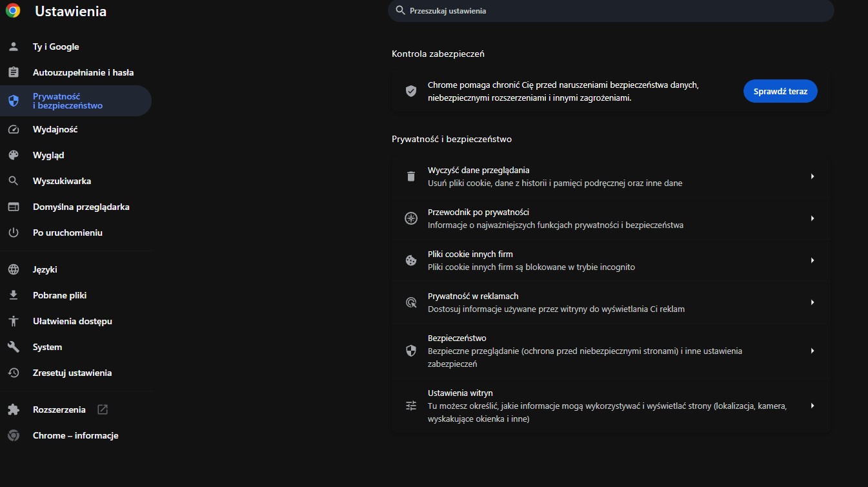Click the person icon for Ty i Google
868x487 pixels.
(14, 47)
